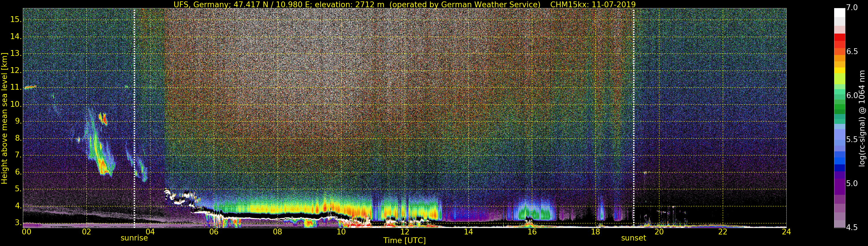This screenshot has height=246, width=868.
Task: Click the 'Height above mean sea level [km]' axis label
Action: click(x=4, y=118)
